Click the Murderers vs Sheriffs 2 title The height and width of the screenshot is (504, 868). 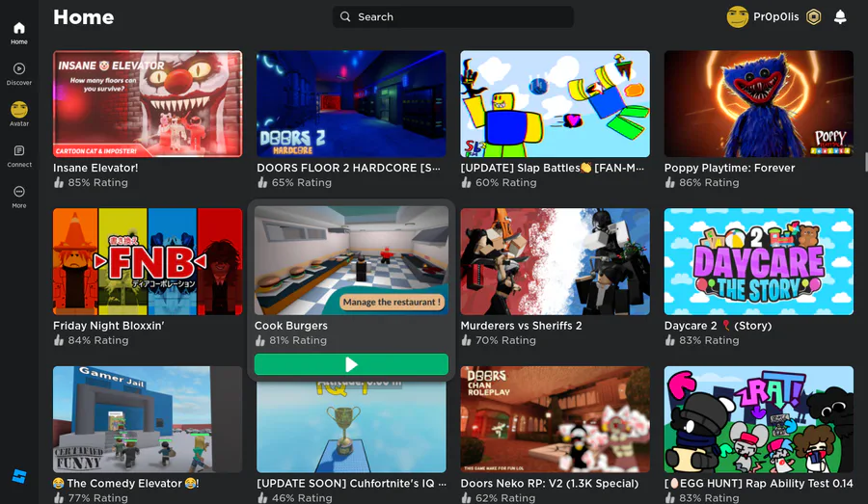[x=521, y=326]
